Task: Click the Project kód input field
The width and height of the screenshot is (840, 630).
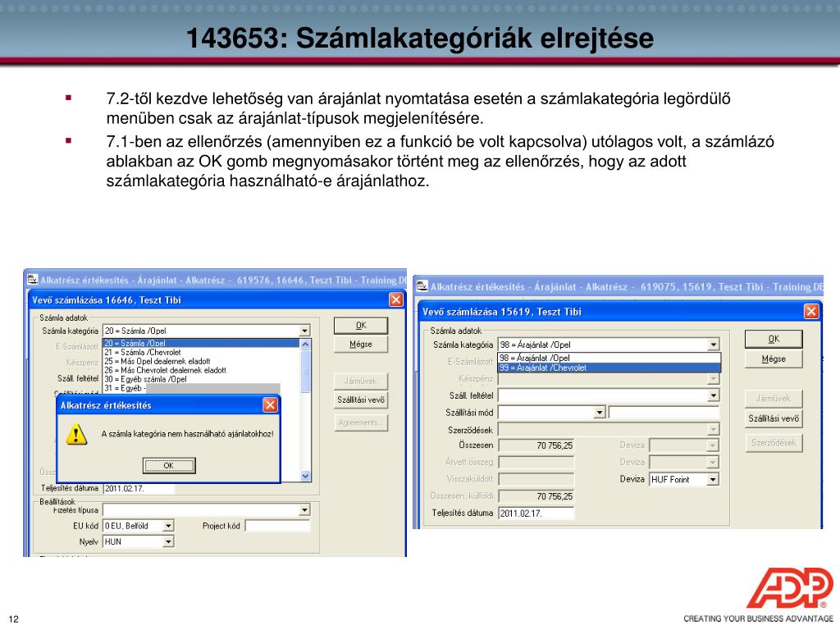Action: pos(277,526)
